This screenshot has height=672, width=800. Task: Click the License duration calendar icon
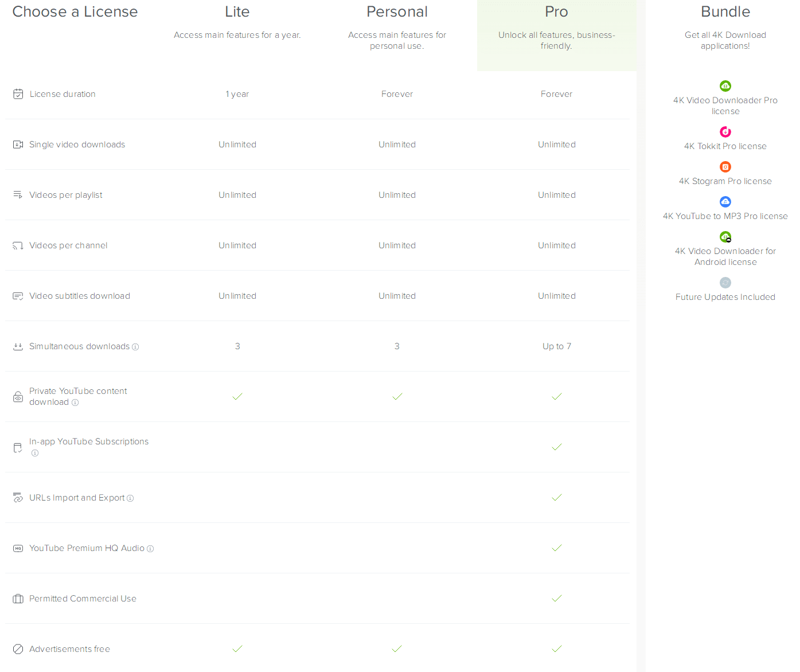18,94
